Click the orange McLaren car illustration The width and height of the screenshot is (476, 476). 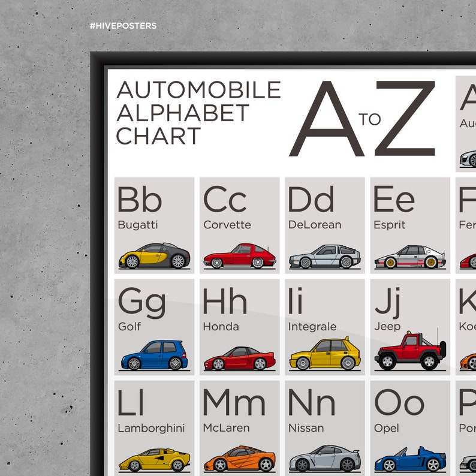pos(240,459)
